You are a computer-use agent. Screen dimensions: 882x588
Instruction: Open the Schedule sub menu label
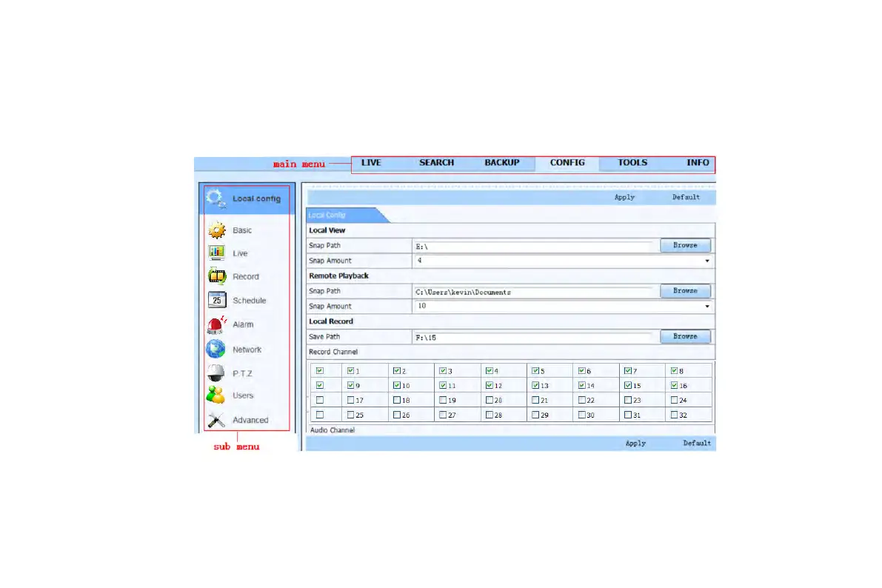click(x=249, y=301)
